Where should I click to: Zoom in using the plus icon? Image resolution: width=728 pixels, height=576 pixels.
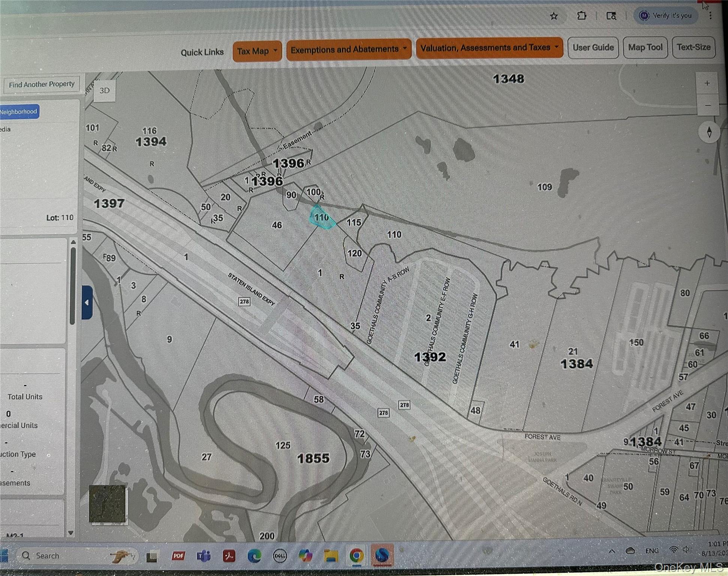coord(707,82)
